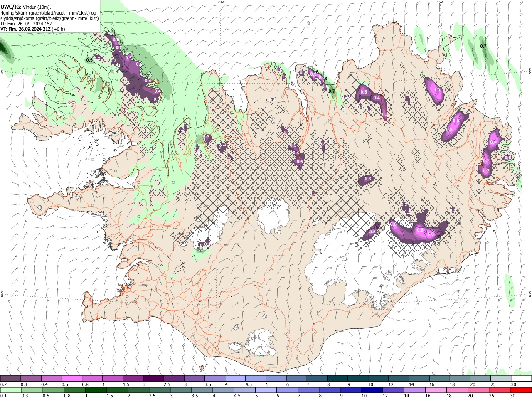Click the '15W' longitude label
The image size is (532, 399).
[440, 2]
